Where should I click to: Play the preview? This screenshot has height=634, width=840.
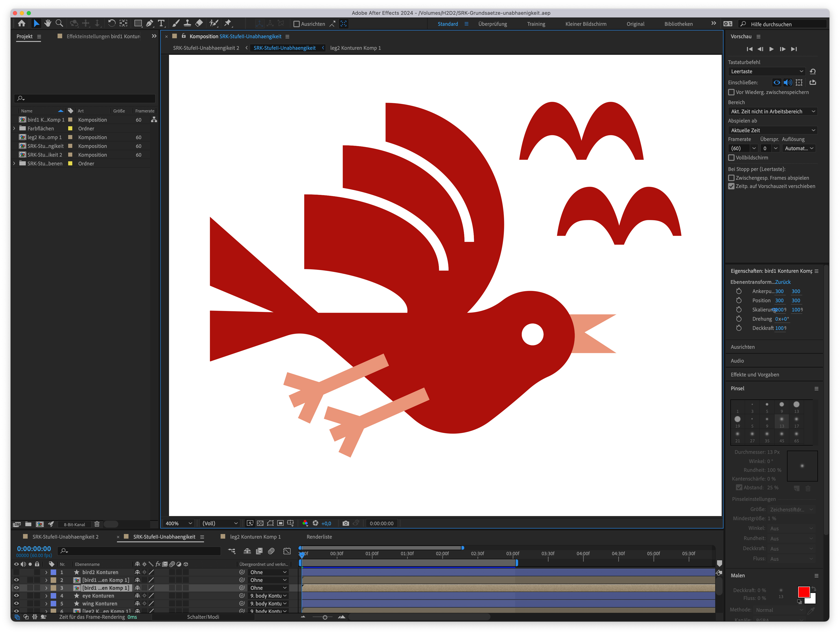[771, 49]
